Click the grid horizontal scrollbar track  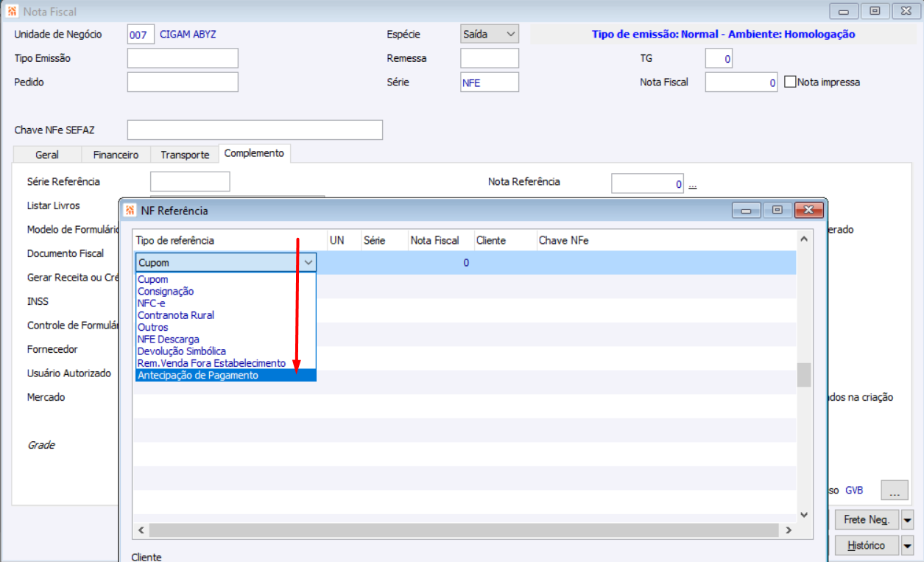pyautogui.click(x=464, y=530)
